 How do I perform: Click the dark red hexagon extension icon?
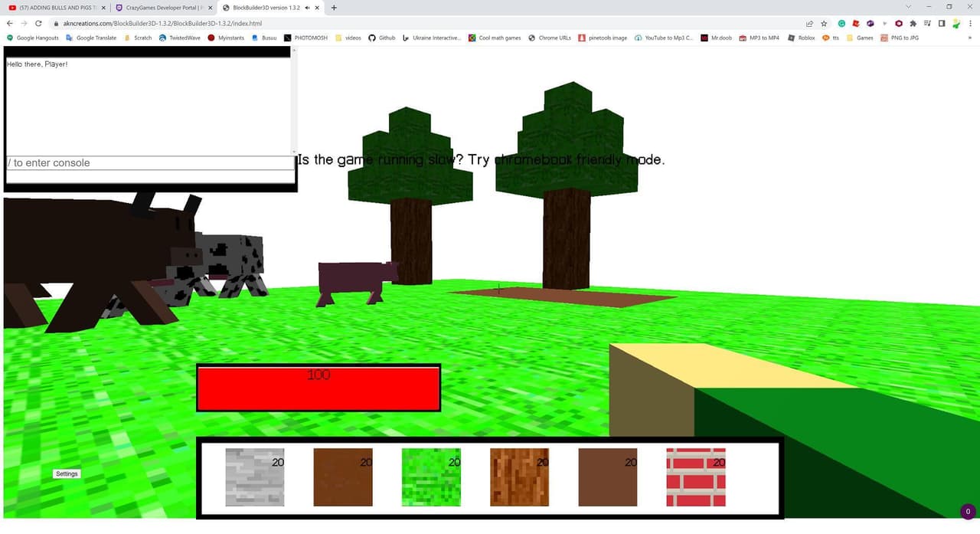pyautogui.click(x=899, y=24)
